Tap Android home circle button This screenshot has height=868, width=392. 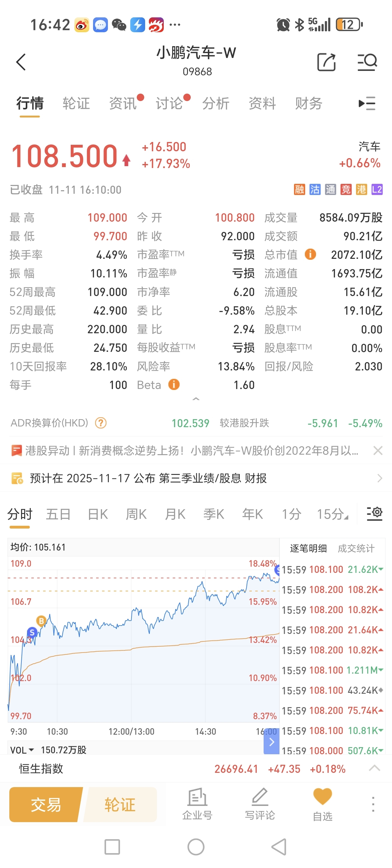point(196,847)
